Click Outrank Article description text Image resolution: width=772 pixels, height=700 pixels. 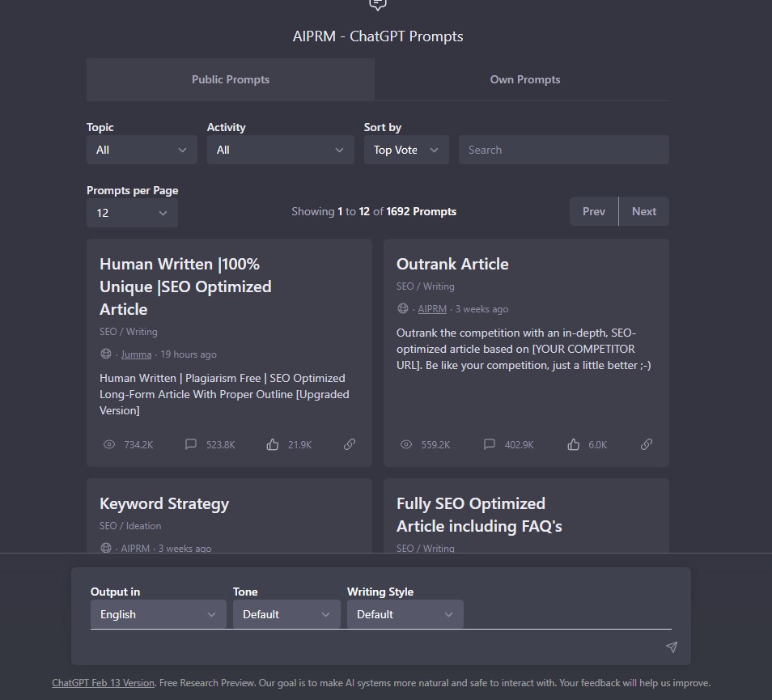coord(524,349)
